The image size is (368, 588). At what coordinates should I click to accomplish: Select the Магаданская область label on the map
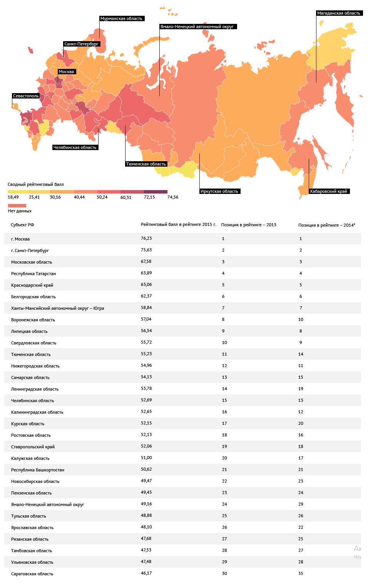tap(339, 13)
